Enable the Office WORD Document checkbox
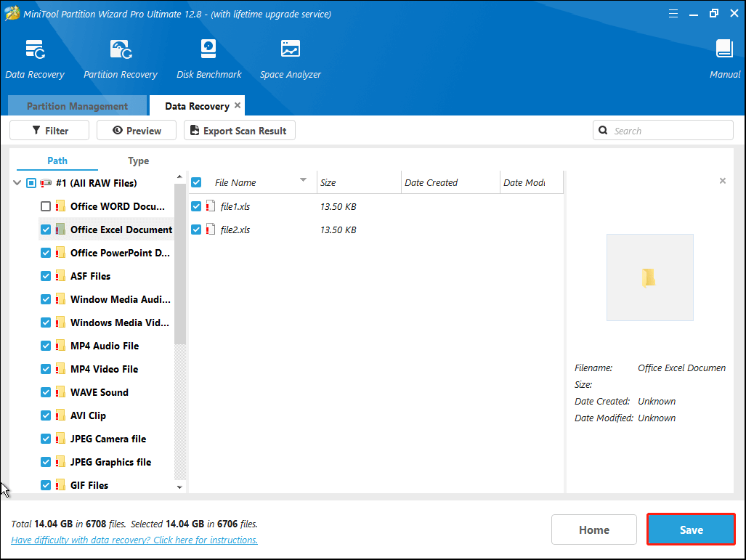This screenshot has width=746, height=560. pos(46,206)
